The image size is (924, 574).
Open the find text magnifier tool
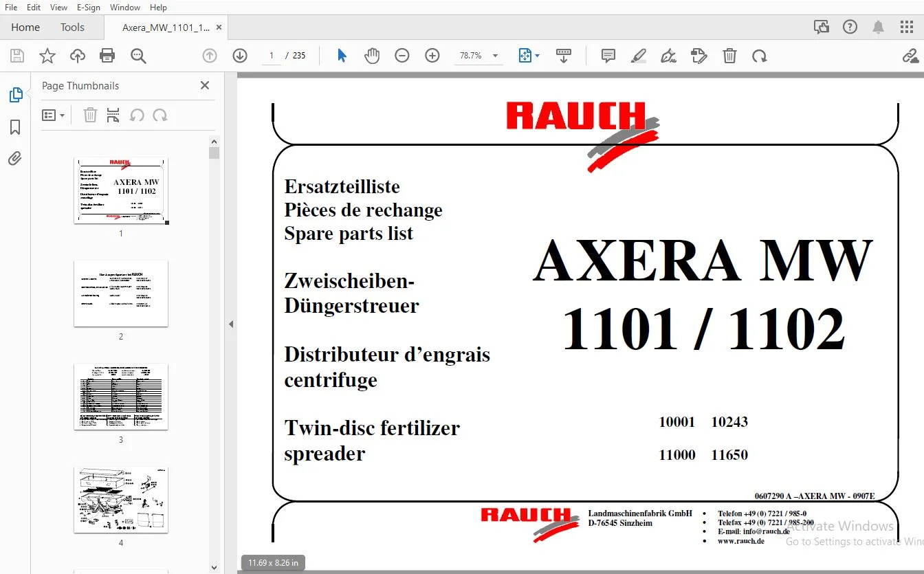[138, 56]
